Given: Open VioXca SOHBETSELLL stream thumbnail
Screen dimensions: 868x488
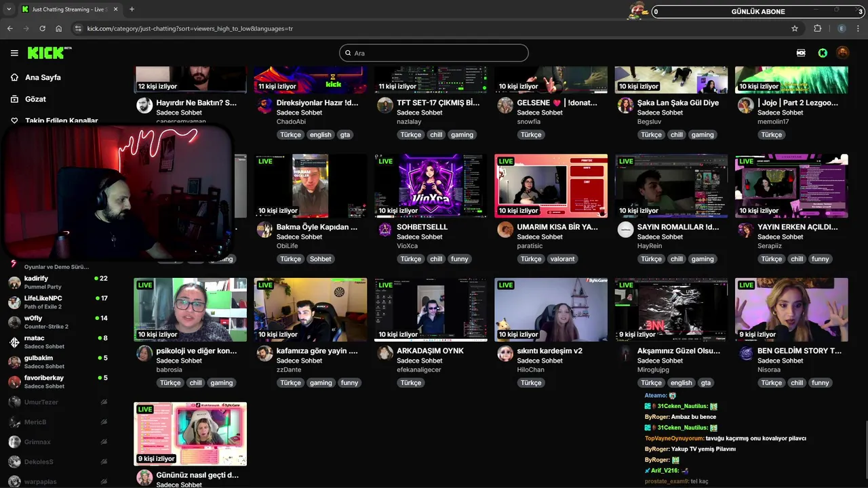Looking at the screenshot, I should pyautogui.click(x=431, y=186).
